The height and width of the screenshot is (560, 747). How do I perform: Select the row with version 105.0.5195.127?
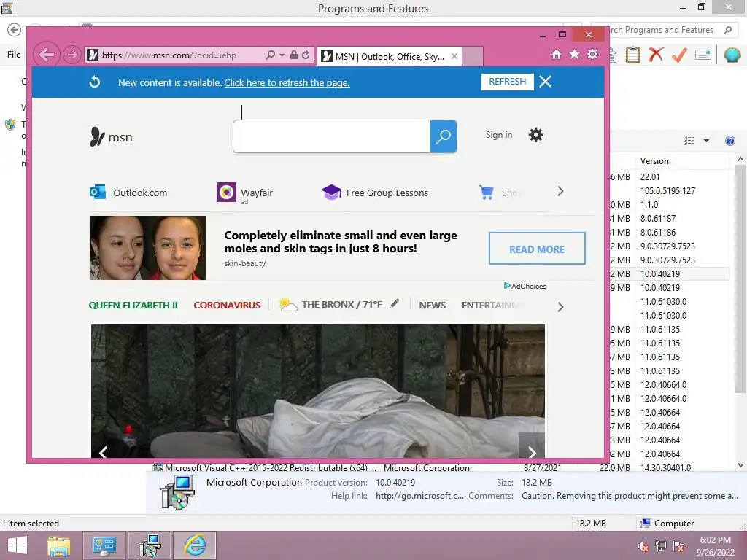[667, 190]
